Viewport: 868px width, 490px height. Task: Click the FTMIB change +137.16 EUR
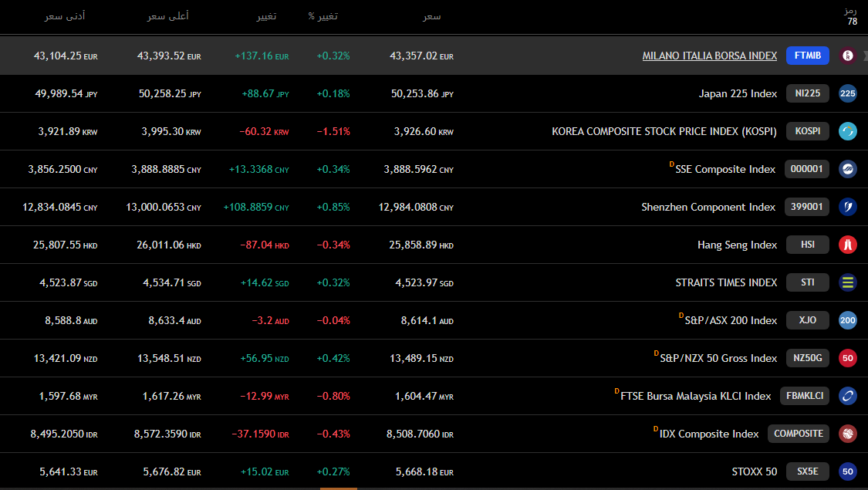pos(262,56)
